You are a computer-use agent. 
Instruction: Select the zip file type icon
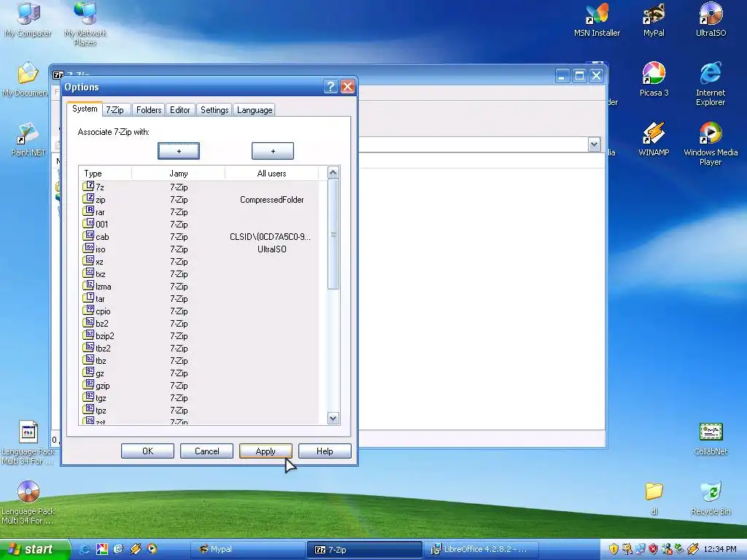tap(88, 199)
